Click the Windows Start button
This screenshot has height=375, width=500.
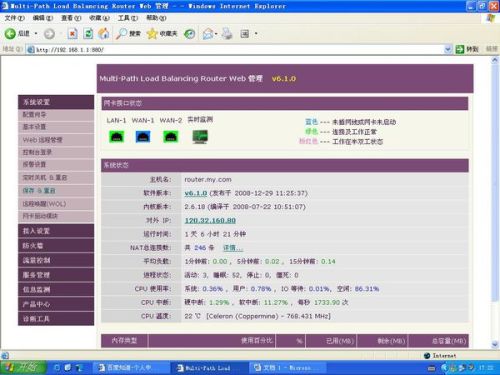coord(23,368)
